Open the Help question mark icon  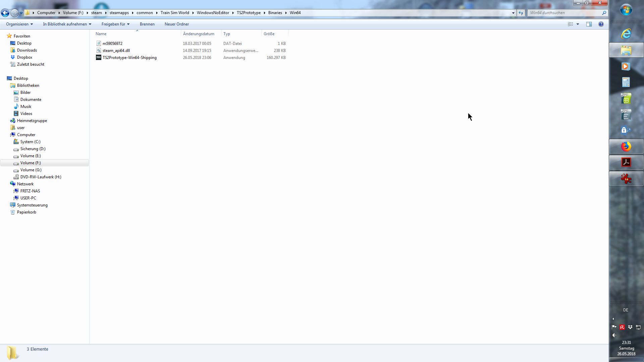pos(601,24)
